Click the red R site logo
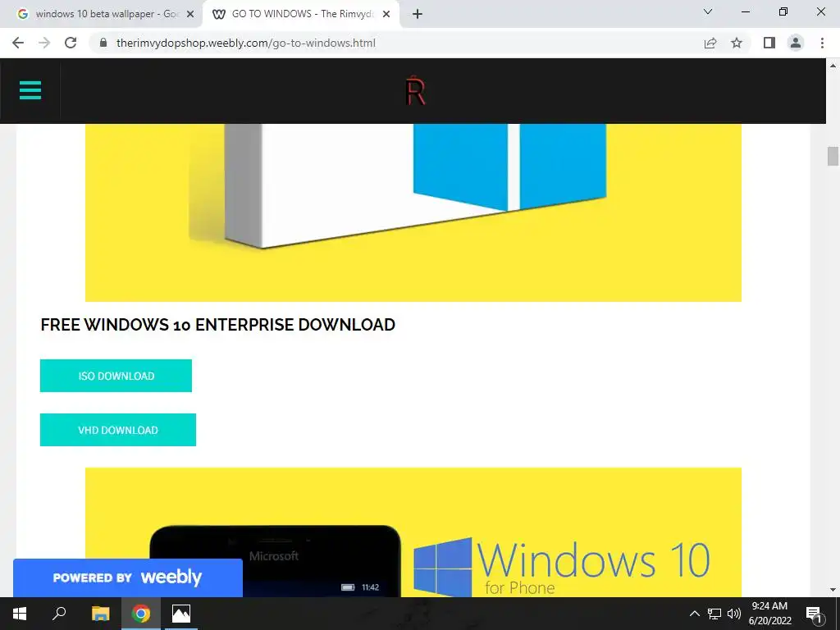840x630 pixels. coord(415,90)
